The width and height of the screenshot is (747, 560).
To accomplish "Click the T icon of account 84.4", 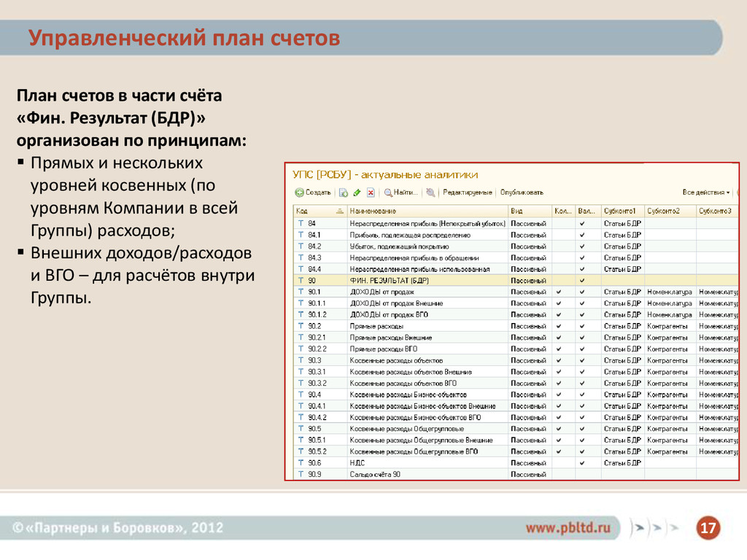I will click(301, 268).
